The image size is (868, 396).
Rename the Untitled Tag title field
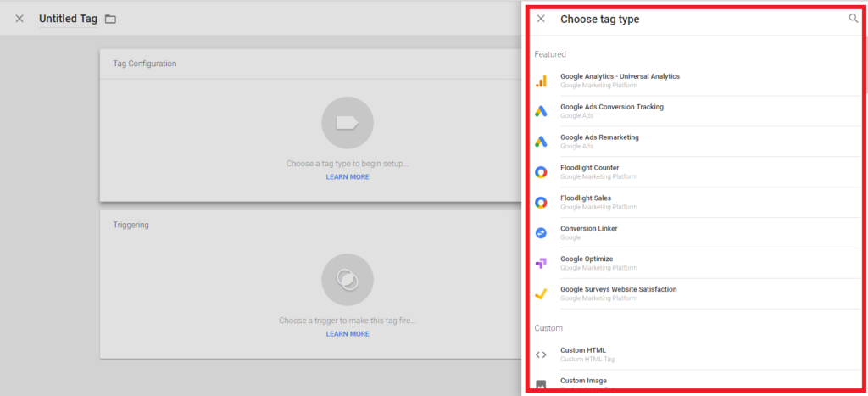[68, 19]
